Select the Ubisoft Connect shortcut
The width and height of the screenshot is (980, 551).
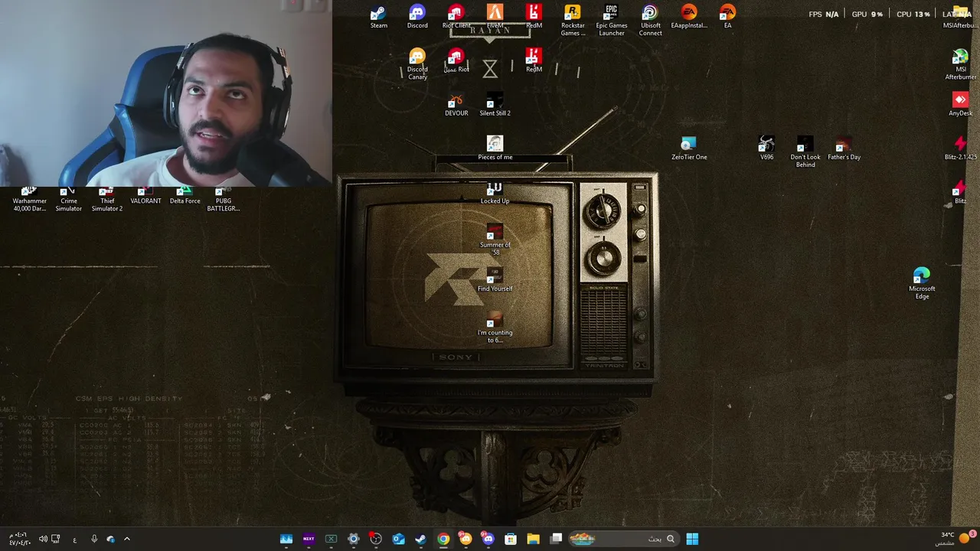[x=650, y=21]
